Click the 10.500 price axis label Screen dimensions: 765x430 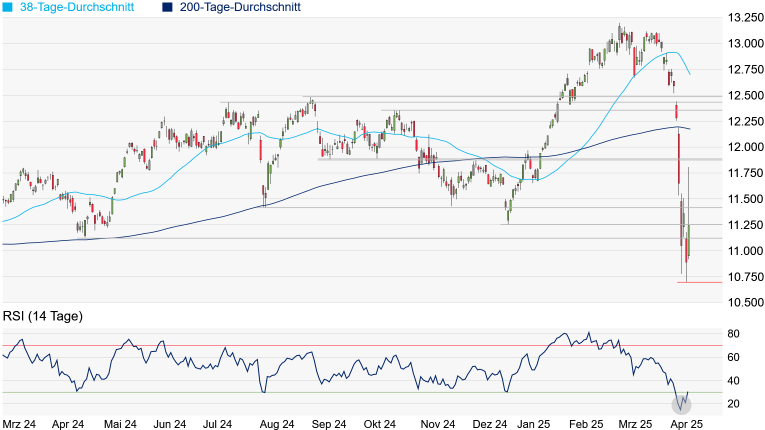[x=743, y=302]
